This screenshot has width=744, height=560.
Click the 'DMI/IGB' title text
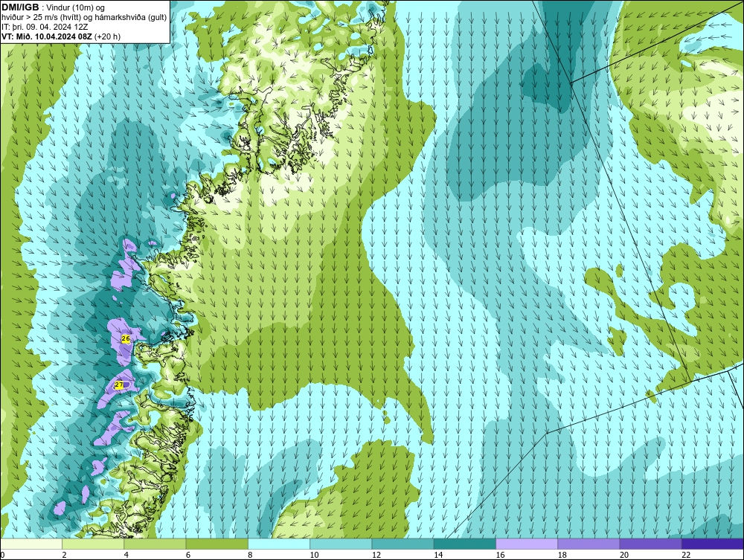tap(20, 7)
